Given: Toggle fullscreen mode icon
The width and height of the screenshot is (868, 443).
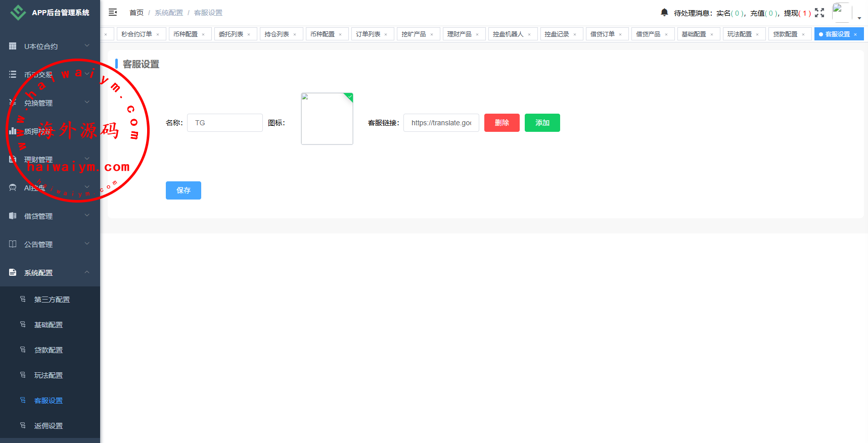Looking at the screenshot, I should pos(819,13).
